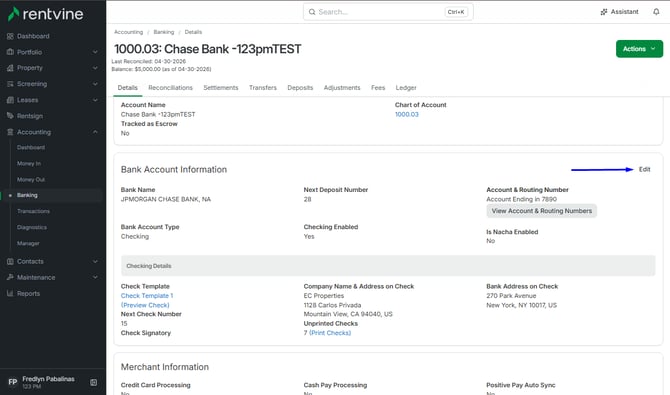The width and height of the screenshot is (670, 395).
Task: Click the Assistant sparkle icon
Action: [x=604, y=12]
